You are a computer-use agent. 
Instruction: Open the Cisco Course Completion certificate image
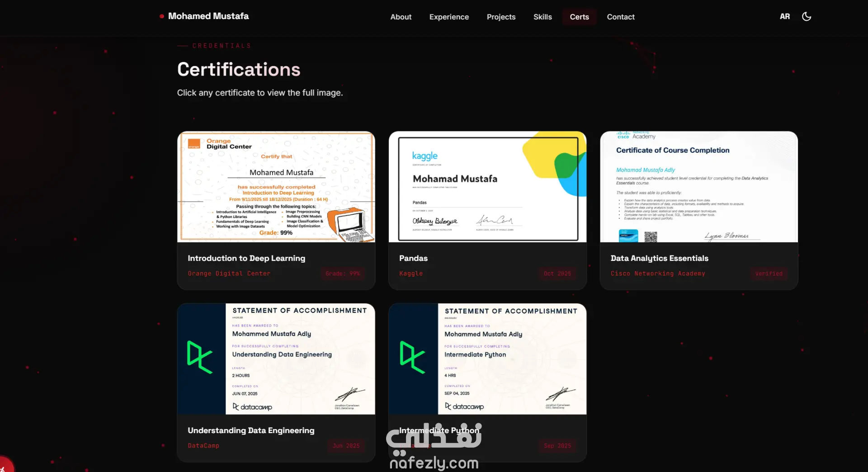coord(699,187)
